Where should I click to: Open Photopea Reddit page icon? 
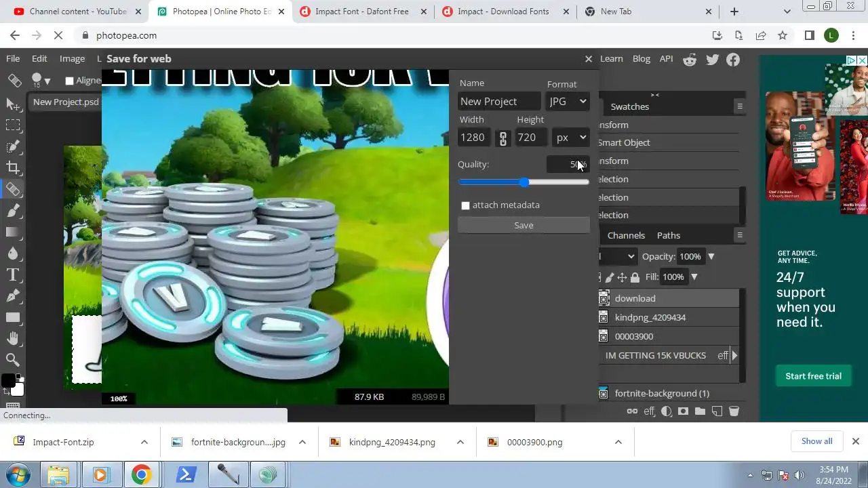click(690, 60)
